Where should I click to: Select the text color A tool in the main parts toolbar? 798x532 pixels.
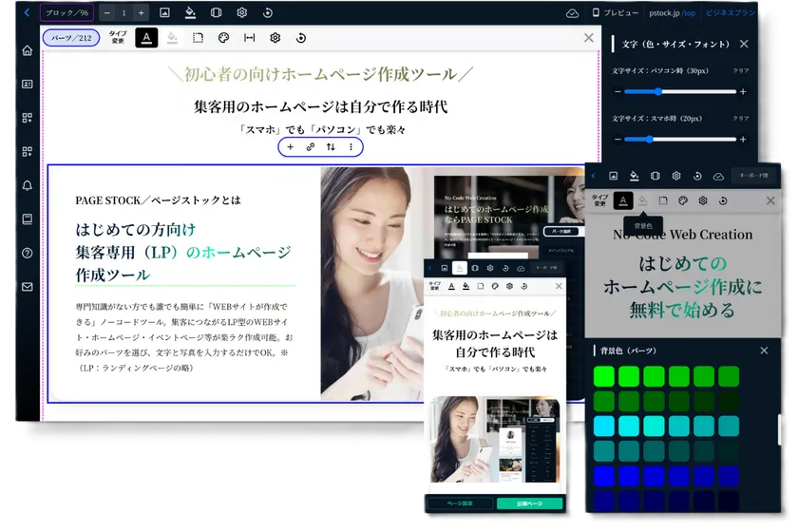146,38
